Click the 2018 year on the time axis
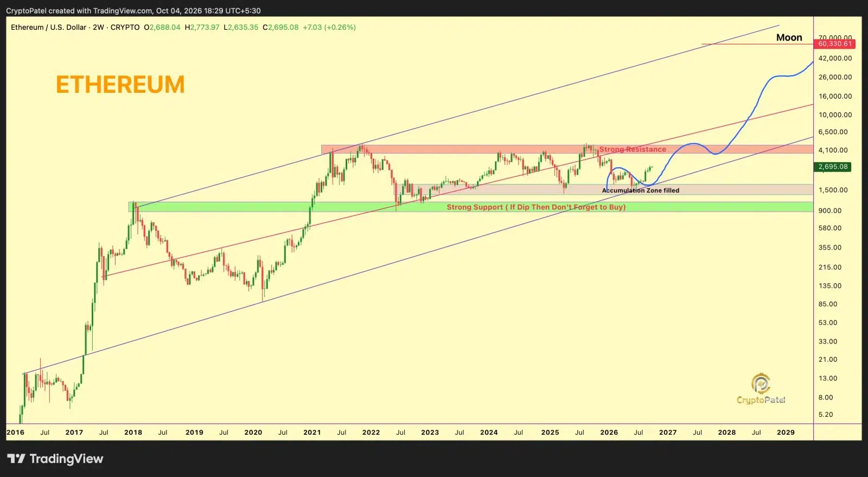Viewport: 868px width, 477px height. point(133,433)
